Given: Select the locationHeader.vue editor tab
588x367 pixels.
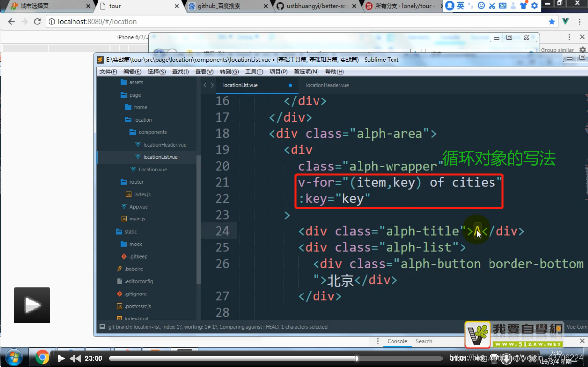Looking at the screenshot, I should click(327, 85).
